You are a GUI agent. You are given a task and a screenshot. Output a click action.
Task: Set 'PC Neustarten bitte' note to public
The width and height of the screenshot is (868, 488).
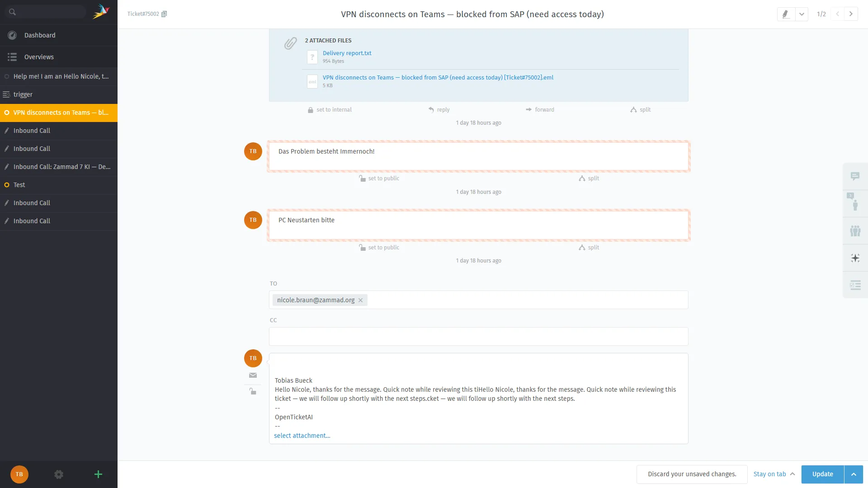point(379,248)
